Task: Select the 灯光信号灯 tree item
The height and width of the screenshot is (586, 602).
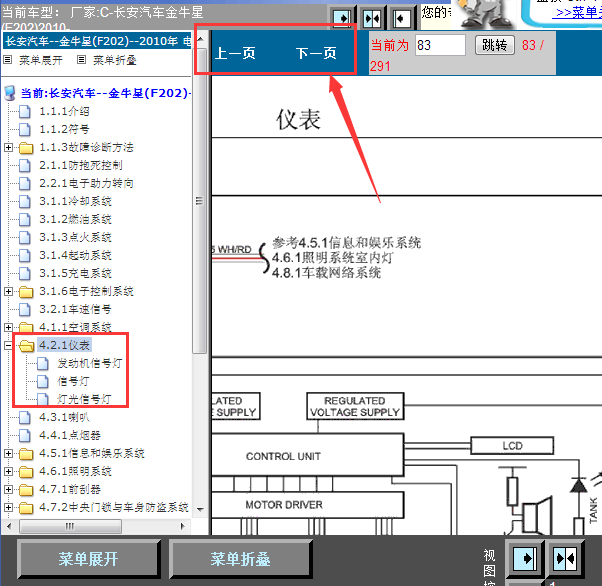Action: click(84, 399)
